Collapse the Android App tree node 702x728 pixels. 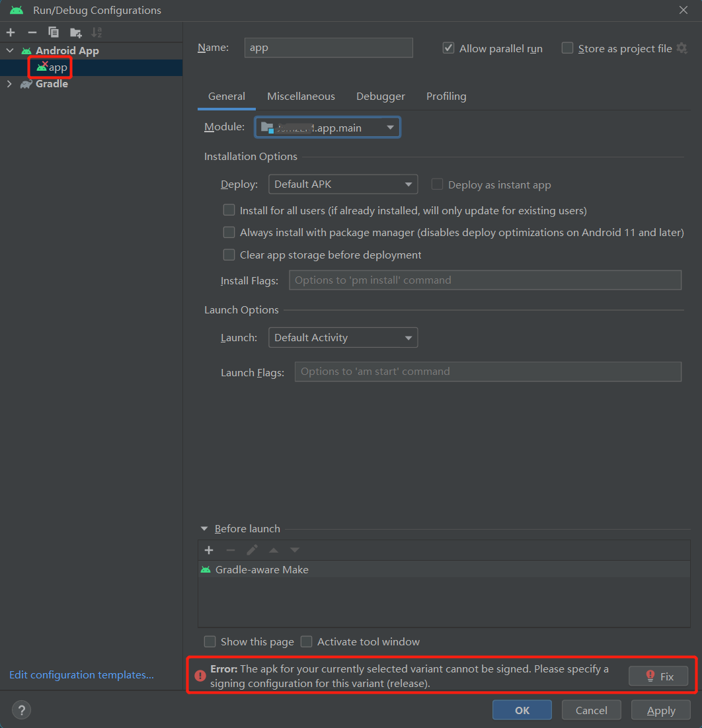(10, 51)
